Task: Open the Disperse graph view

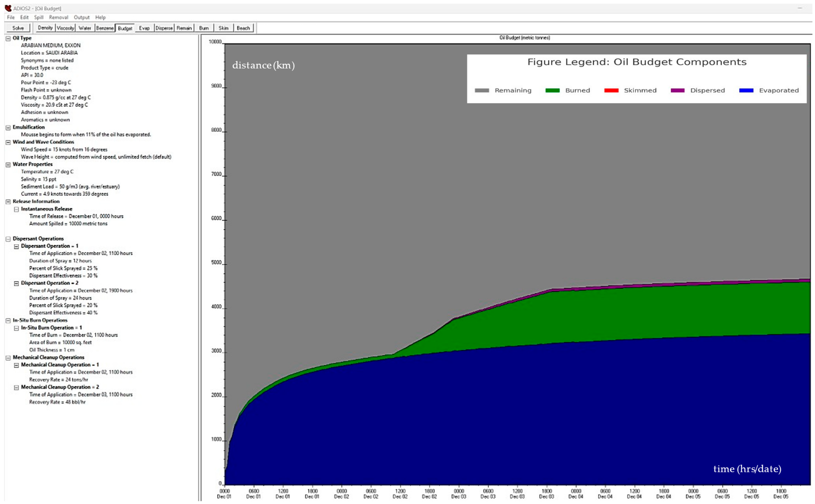Action: pos(164,28)
